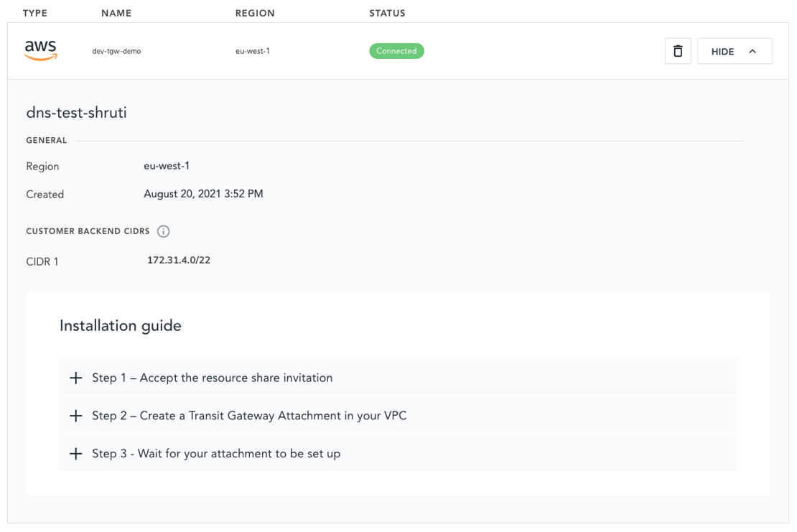The height and width of the screenshot is (532, 797).
Task: Click the dns-test-shruti title
Action: click(76, 113)
